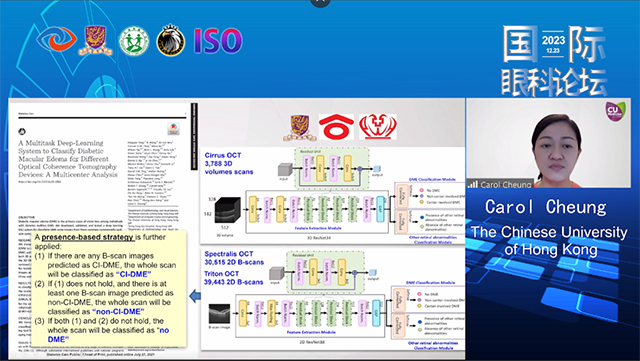Click the underlined presence-based strategy text
Viewport: 640px width, 361px height.
click(x=87, y=237)
